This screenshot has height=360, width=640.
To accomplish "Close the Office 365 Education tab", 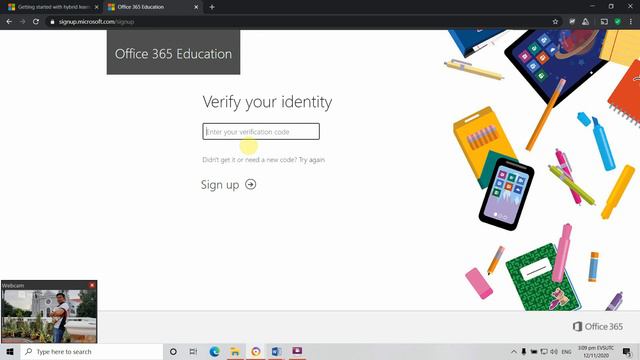I will [x=196, y=7].
